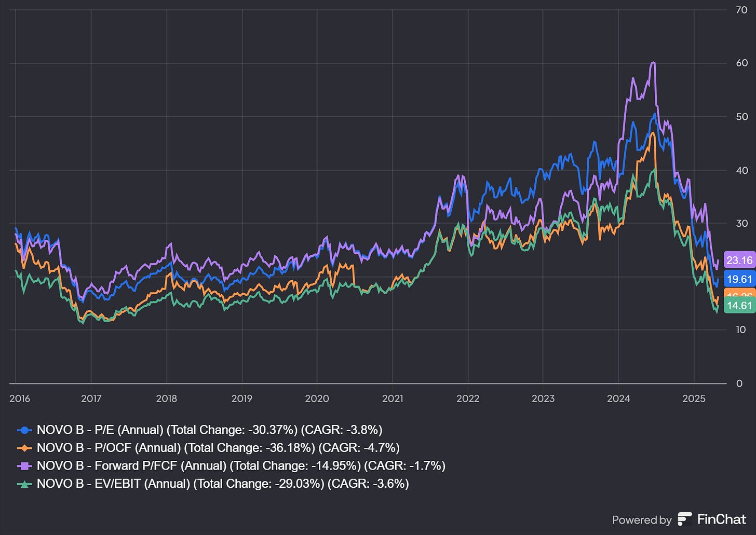This screenshot has width=756, height=535.
Task: Click the green 14.61 value label
Action: [739, 306]
